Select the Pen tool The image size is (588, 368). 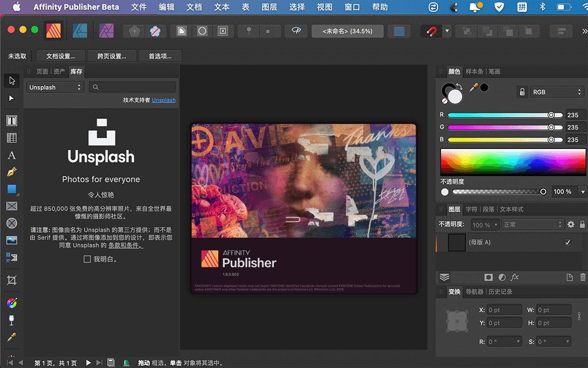click(12, 172)
